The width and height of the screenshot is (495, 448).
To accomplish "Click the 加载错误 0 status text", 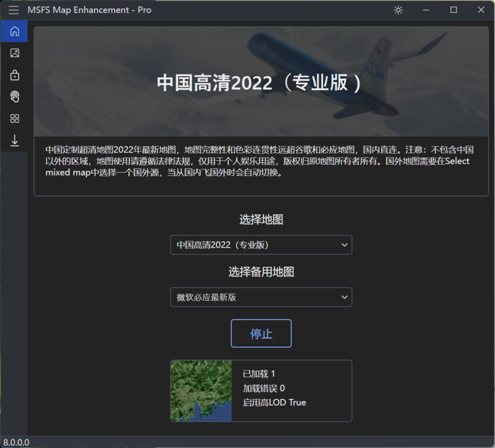I will [264, 389].
